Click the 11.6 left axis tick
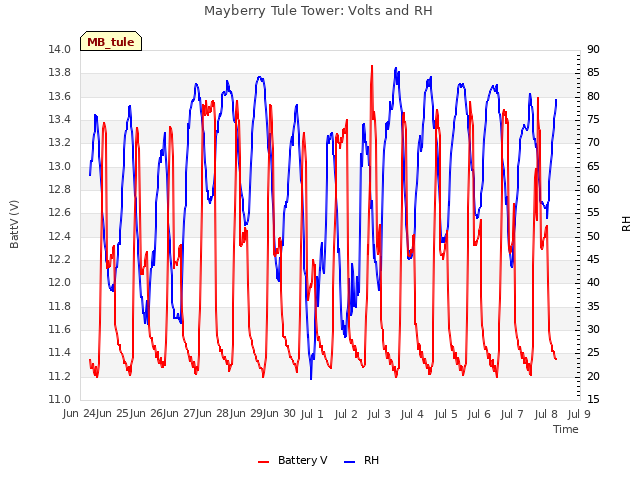This screenshot has width=640, height=480. tap(60, 330)
